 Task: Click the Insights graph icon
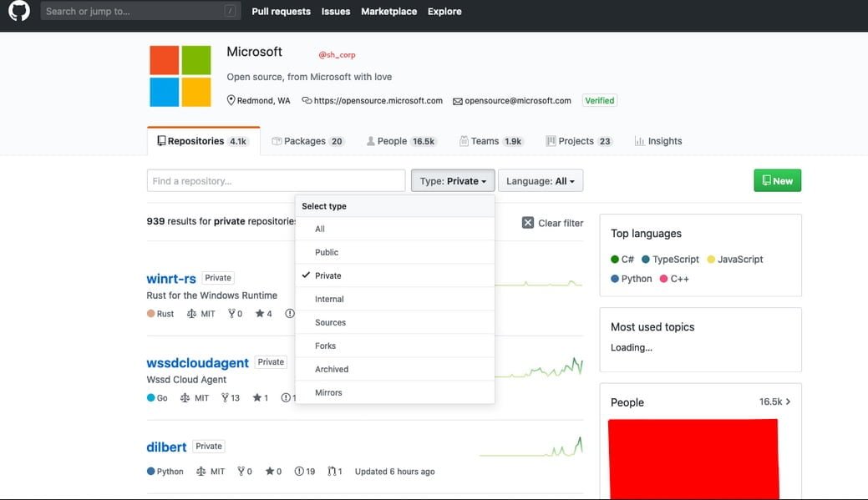[x=639, y=141]
